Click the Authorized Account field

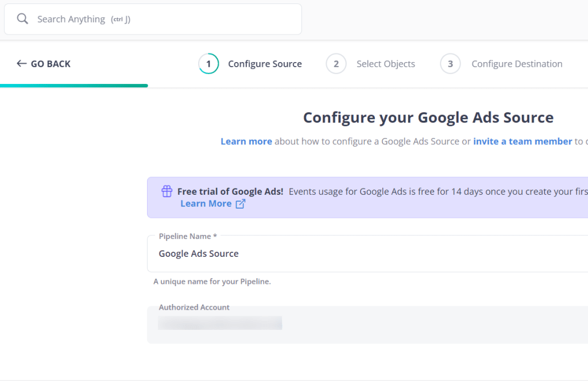click(x=367, y=325)
